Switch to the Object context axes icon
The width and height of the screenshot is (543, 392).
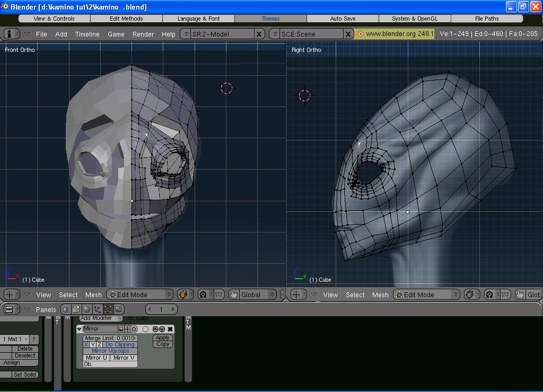click(x=98, y=309)
